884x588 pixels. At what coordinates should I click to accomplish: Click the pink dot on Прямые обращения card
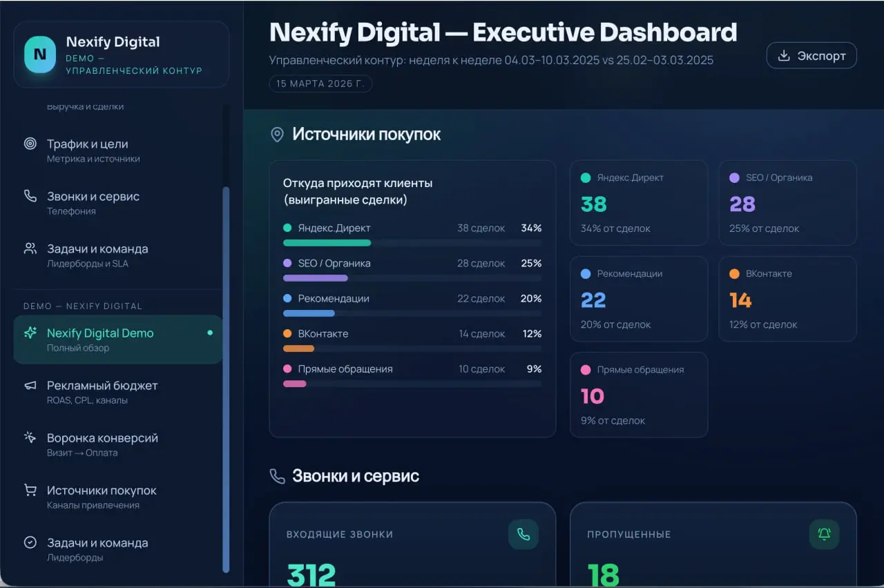click(x=586, y=369)
